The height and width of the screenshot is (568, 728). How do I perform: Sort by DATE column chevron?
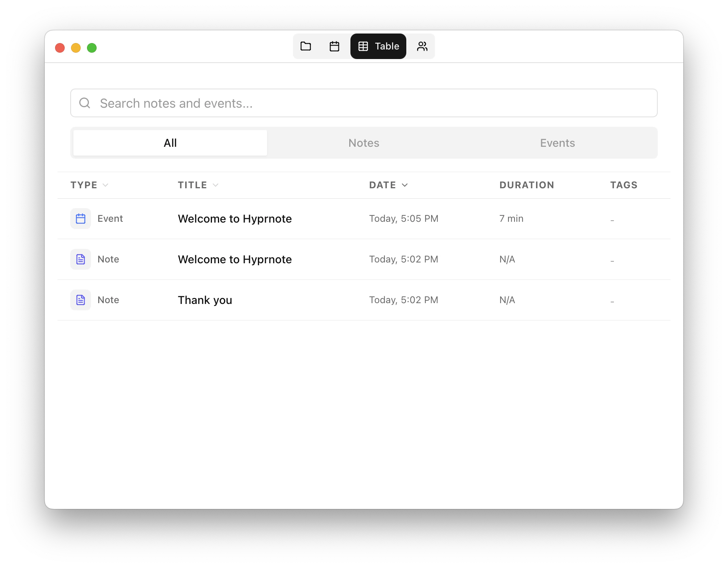pos(405,185)
